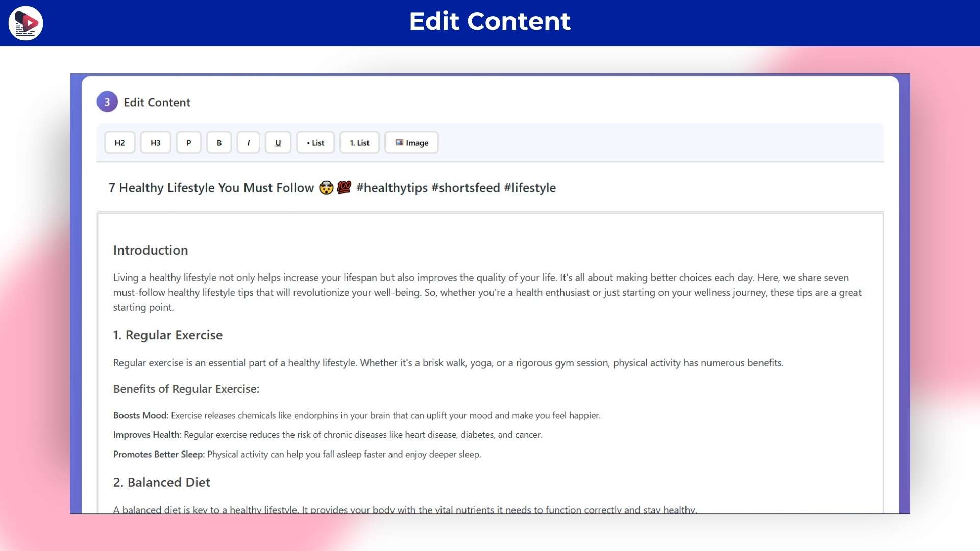
Task: Click the '1. Regular Exercise' heading
Action: [168, 335]
